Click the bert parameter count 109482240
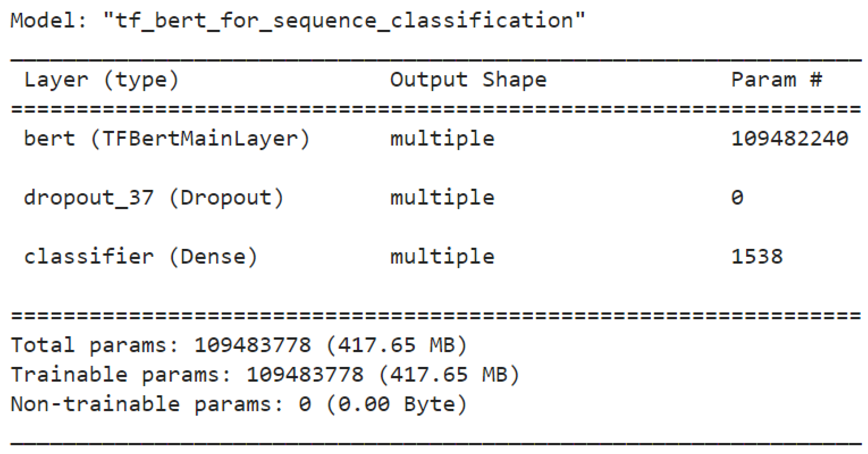This screenshot has width=868, height=454. (789, 139)
